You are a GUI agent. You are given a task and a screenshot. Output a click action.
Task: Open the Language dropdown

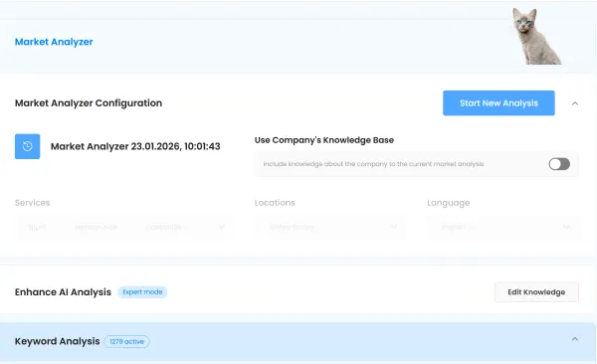point(502,228)
